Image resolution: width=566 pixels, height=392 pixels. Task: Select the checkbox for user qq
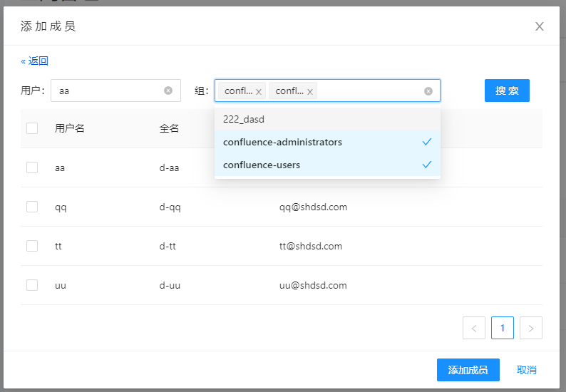coord(32,207)
